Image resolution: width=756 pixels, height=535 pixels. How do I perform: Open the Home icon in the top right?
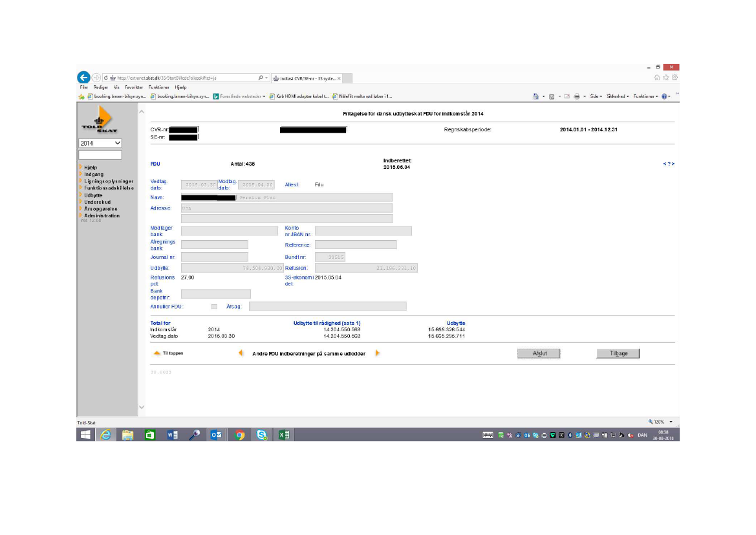coord(656,77)
